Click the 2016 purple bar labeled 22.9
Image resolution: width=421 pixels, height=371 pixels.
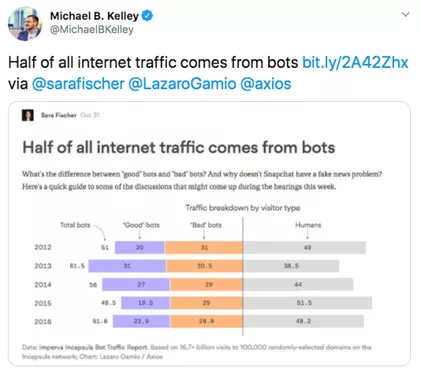(x=141, y=321)
